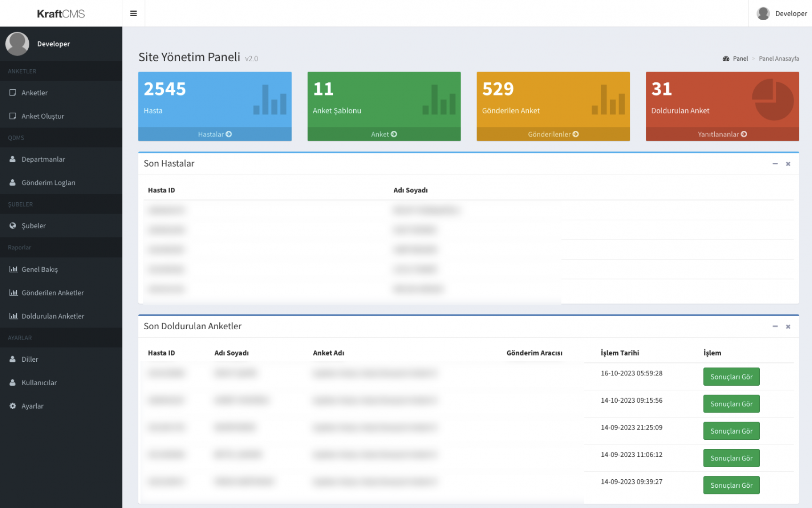Collapse the Son Doldurulan Anketler panel
The height and width of the screenshot is (508, 812).
point(775,326)
